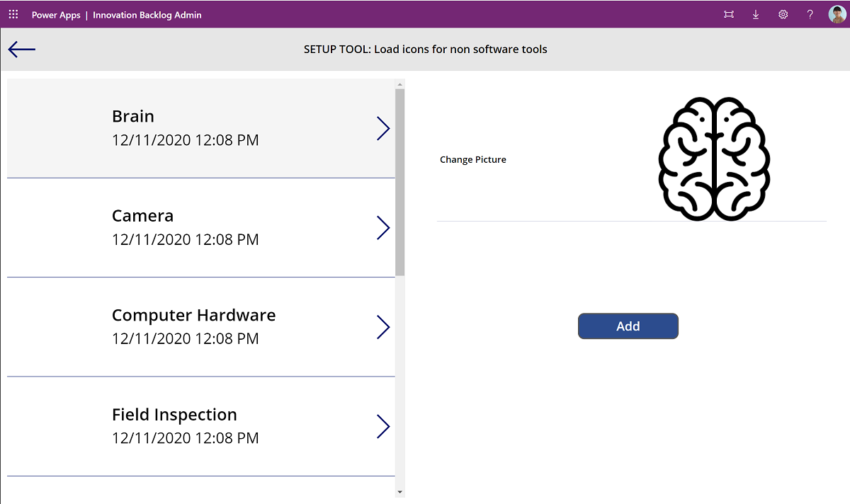
Task: Click the Field Inspection chevron
Action: click(383, 426)
